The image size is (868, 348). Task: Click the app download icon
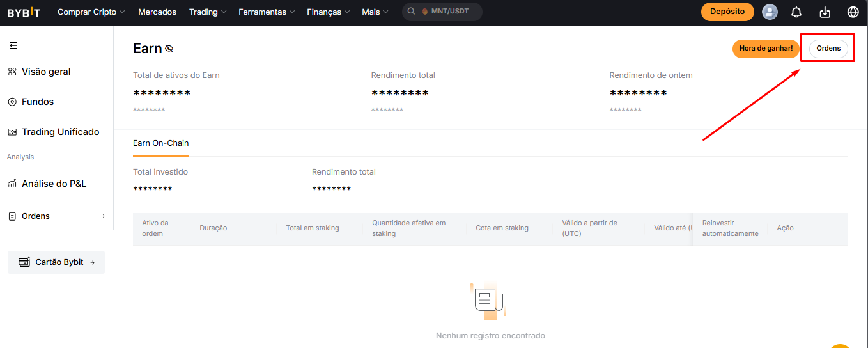click(825, 12)
